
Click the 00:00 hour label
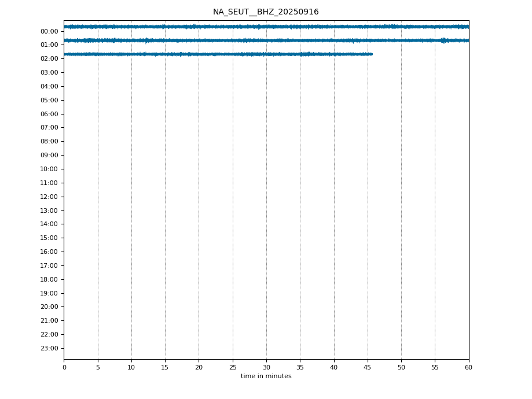pyautogui.click(x=49, y=32)
